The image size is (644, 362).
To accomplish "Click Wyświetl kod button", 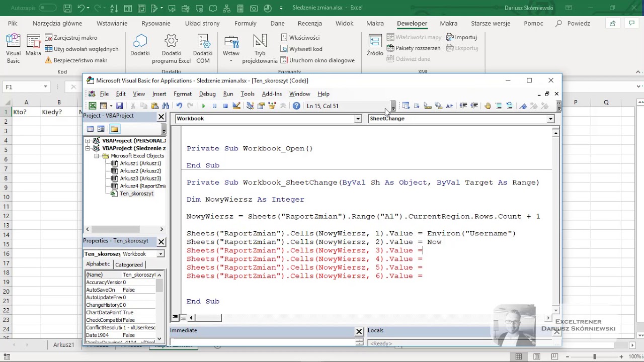I will point(301,49).
